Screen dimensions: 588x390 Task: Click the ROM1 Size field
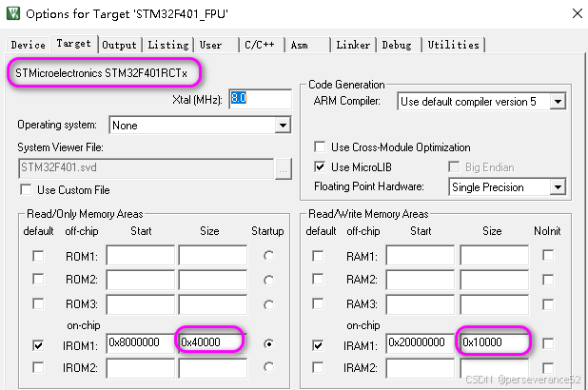pyautogui.click(x=213, y=255)
